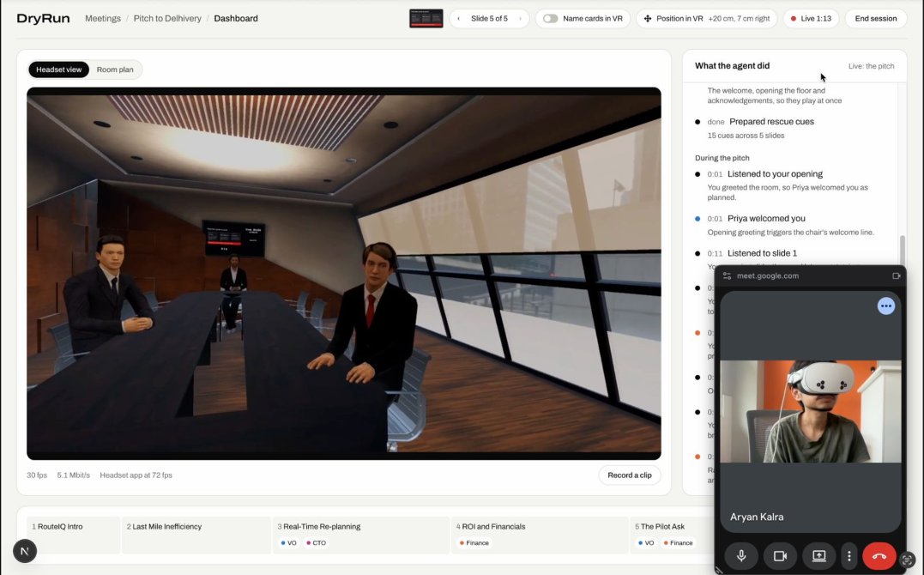Click the Listened to your opening entry
The width and height of the screenshot is (924, 575).
(x=775, y=174)
